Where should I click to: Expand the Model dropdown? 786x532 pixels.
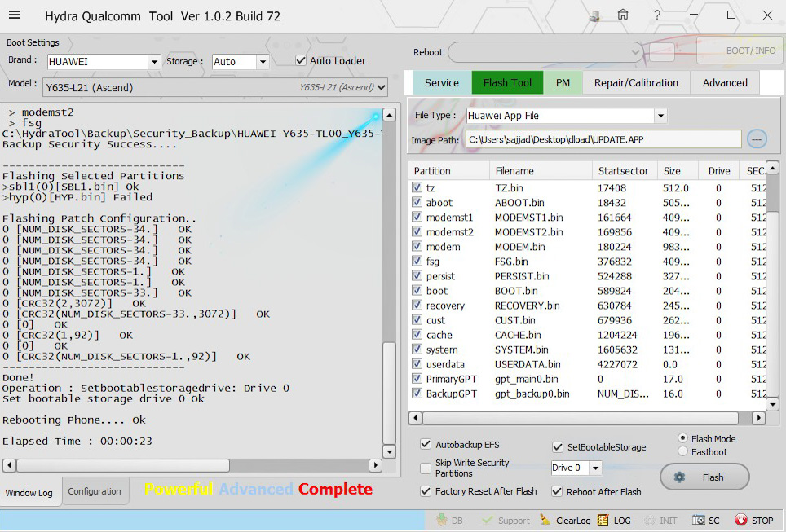(382, 87)
